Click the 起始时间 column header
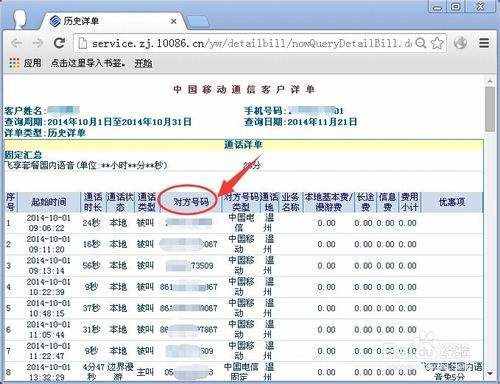The image size is (500, 384). (x=49, y=202)
